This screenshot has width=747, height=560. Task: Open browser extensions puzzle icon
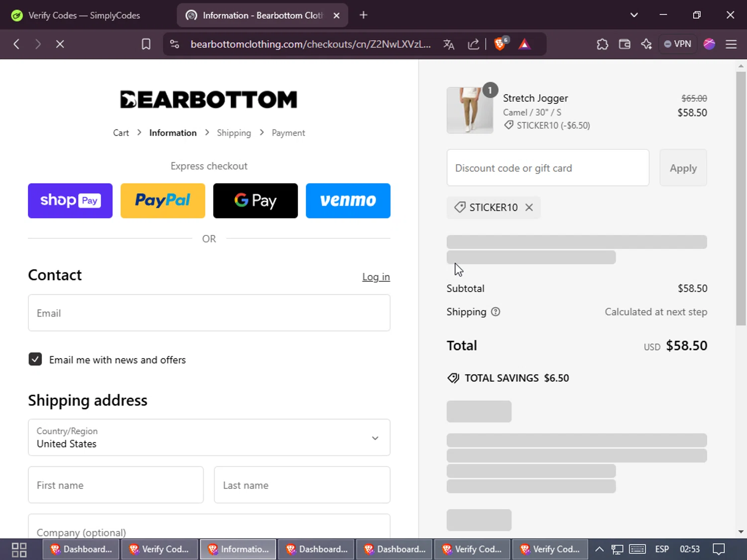point(603,44)
